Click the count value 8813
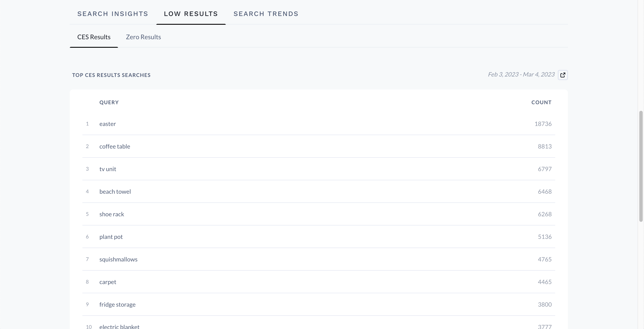The height and width of the screenshot is (329, 644). coord(545,146)
